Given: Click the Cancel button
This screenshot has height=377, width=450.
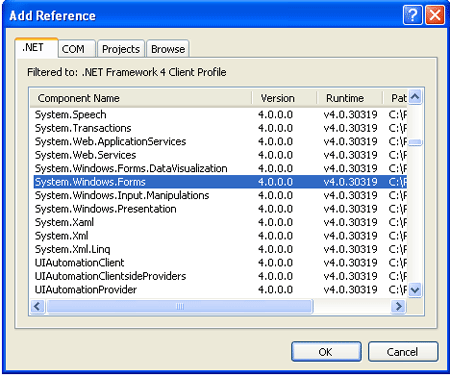Looking at the screenshot, I should (403, 352).
